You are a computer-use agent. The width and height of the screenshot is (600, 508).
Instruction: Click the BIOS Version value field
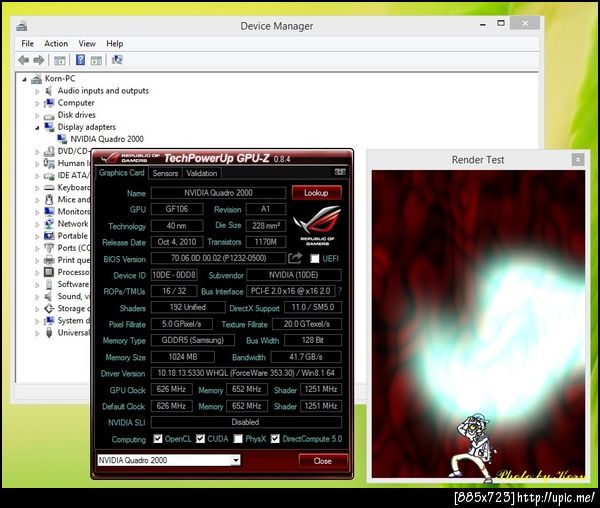click(x=218, y=258)
